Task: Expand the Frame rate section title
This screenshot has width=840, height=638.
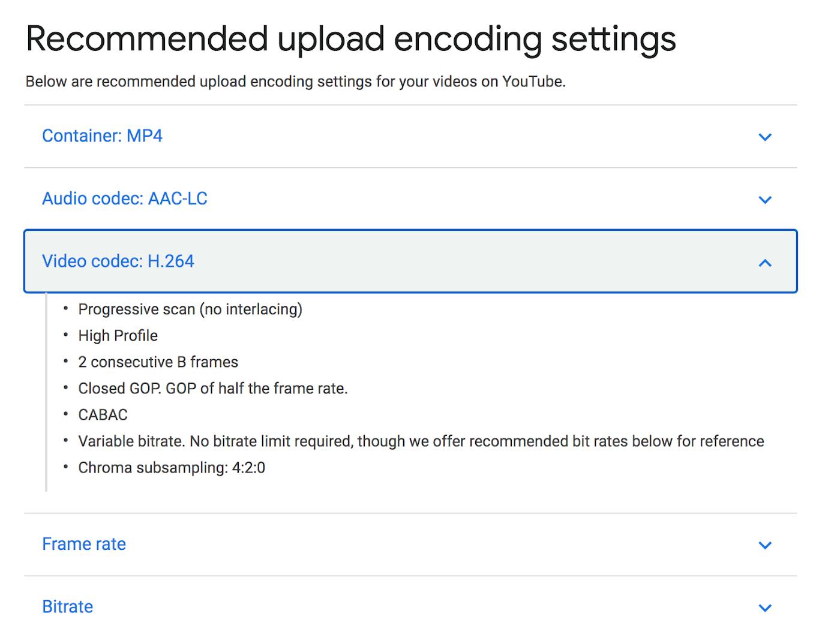Action: [x=84, y=544]
